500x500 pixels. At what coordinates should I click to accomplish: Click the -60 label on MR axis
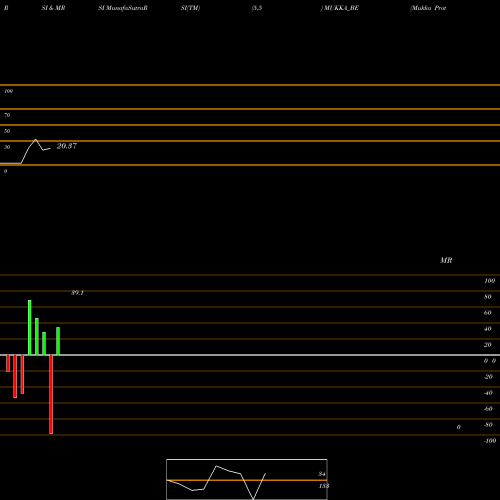point(488,409)
